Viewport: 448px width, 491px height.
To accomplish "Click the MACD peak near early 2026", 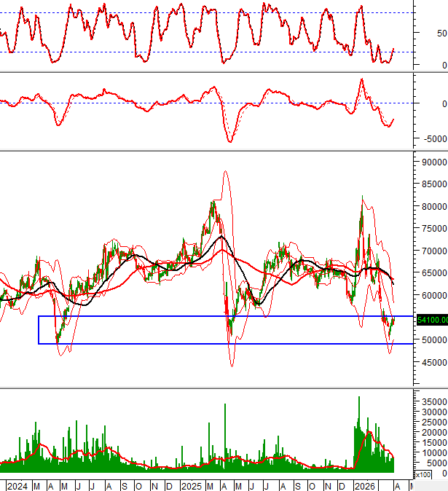I will tap(361, 79).
